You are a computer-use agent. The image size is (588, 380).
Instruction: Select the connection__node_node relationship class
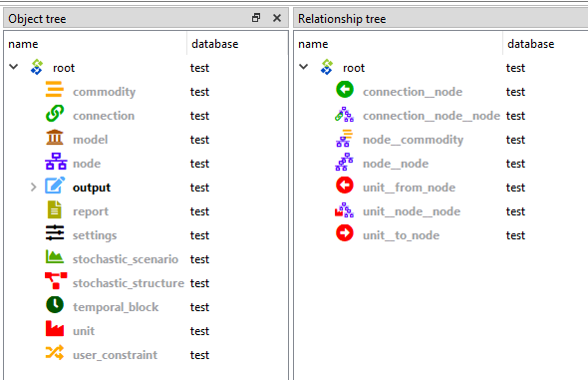click(432, 116)
